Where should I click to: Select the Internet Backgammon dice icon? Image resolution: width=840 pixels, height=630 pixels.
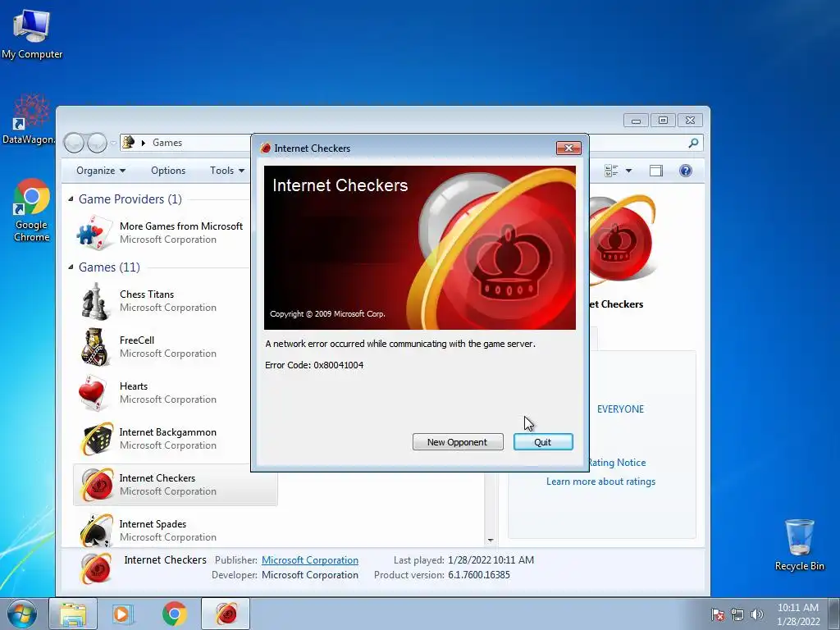pos(97,439)
